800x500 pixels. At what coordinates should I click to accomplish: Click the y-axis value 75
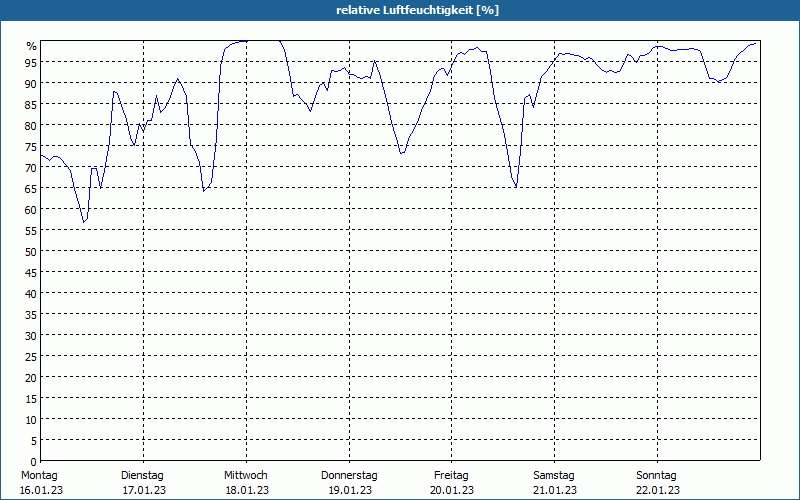[31, 146]
